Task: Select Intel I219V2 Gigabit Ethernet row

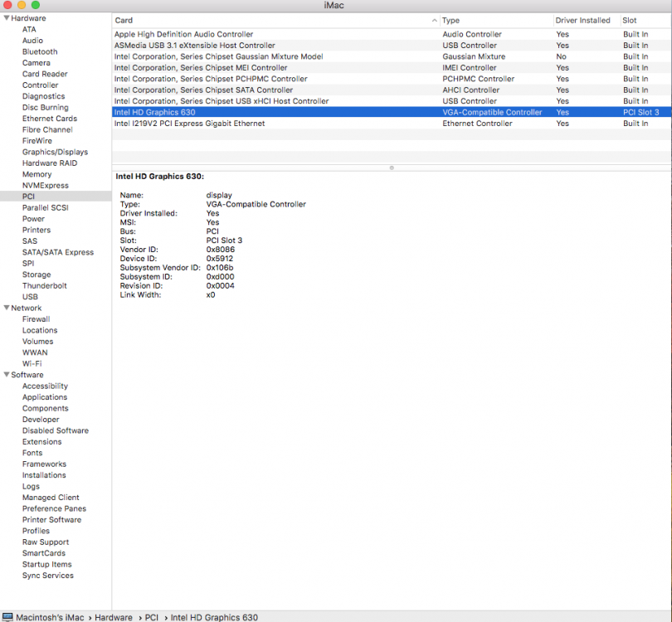Action: pyautogui.click(x=392, y=124)
